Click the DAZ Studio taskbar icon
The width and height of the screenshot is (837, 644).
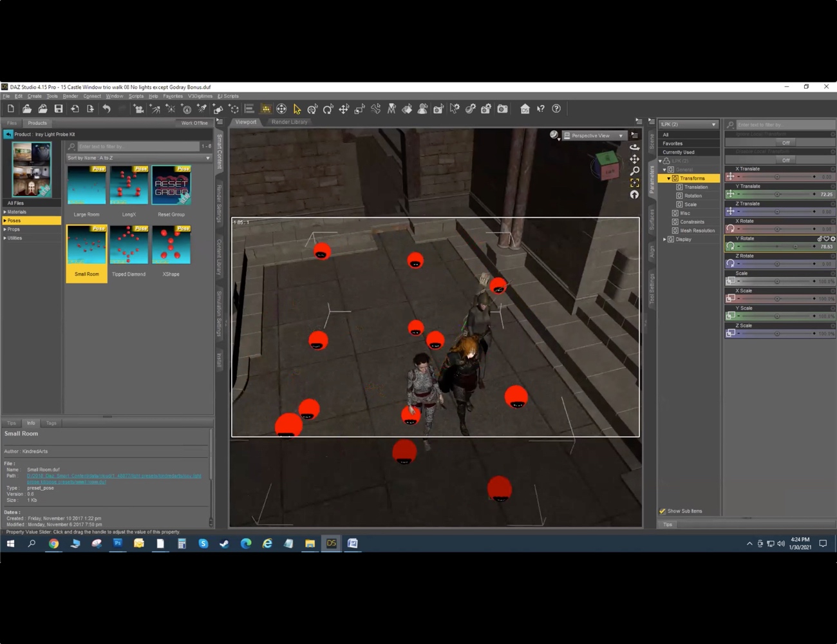(x=331, y=544)
